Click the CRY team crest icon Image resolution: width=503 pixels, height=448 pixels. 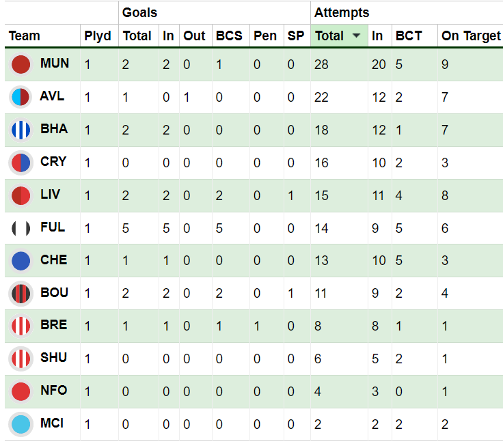[21, 163]
